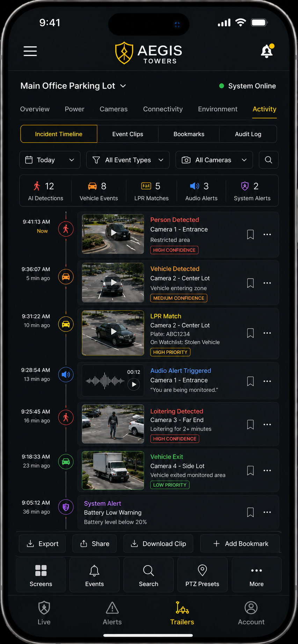
Task: Switch to the Environment tab
Action: coord(218,109)
